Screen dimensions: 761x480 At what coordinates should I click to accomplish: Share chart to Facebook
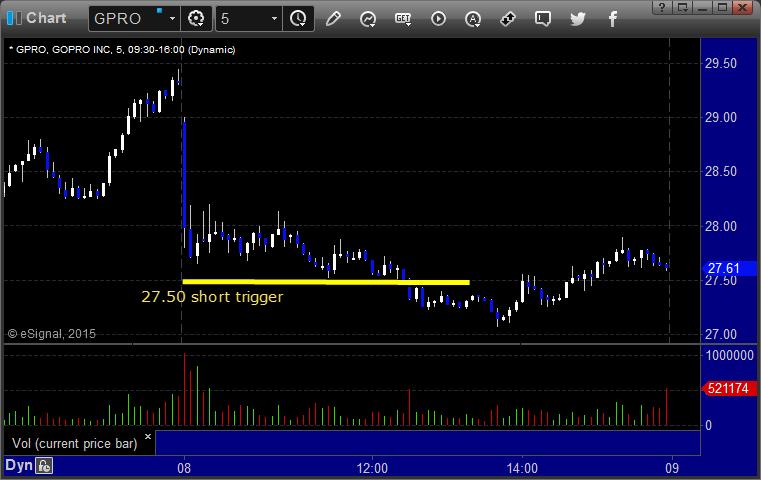[612, 19]
